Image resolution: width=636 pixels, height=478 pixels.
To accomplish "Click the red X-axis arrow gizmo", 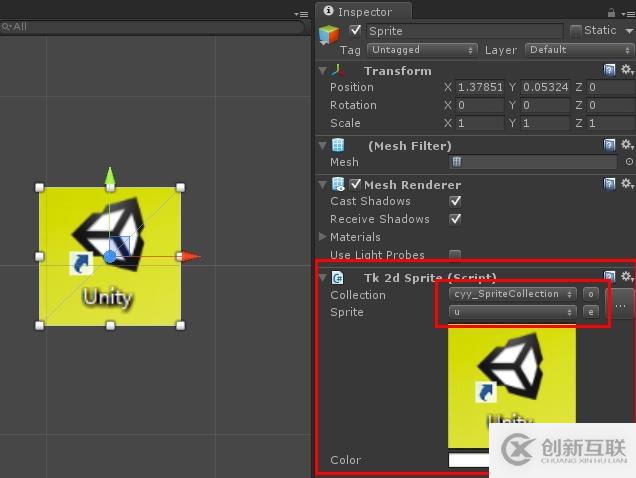I will pos(191,256).
